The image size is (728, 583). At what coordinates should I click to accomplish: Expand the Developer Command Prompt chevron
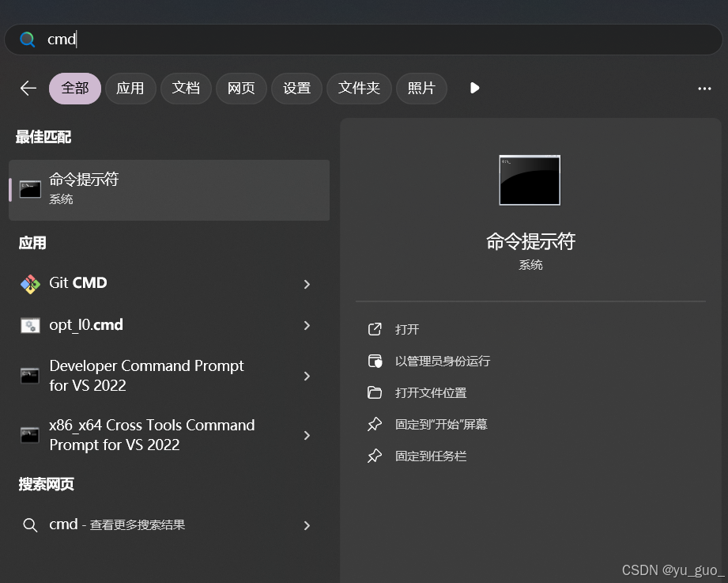coord(307,376)
